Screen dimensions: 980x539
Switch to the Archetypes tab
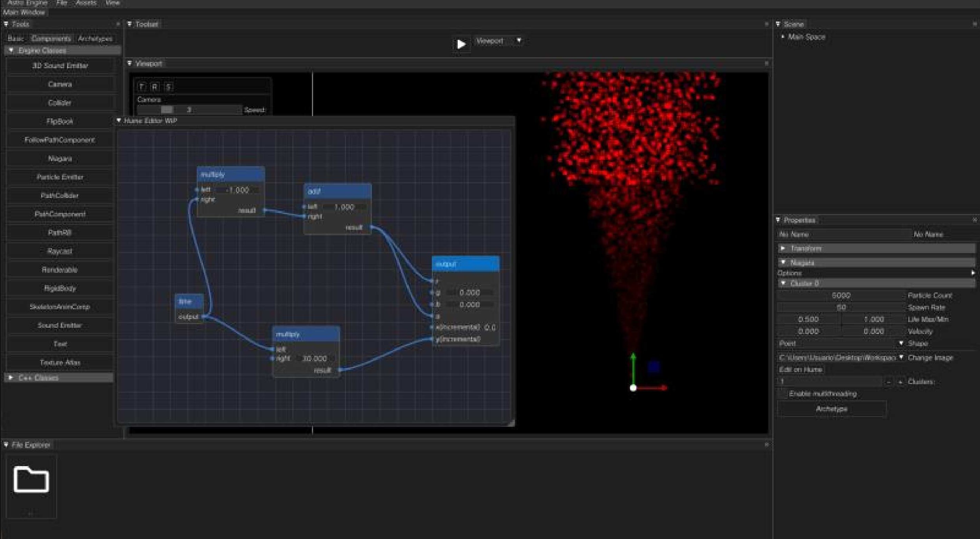pos(95,38)
